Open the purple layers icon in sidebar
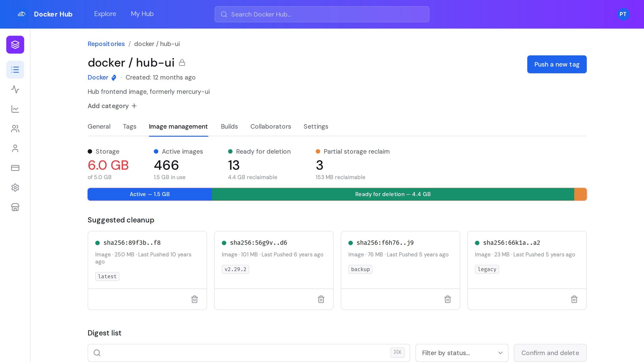This screenshot has height=362, width=644. tap(15, 45)
